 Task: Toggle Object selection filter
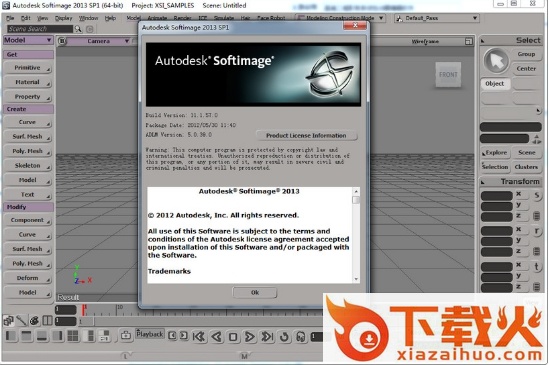495,84
